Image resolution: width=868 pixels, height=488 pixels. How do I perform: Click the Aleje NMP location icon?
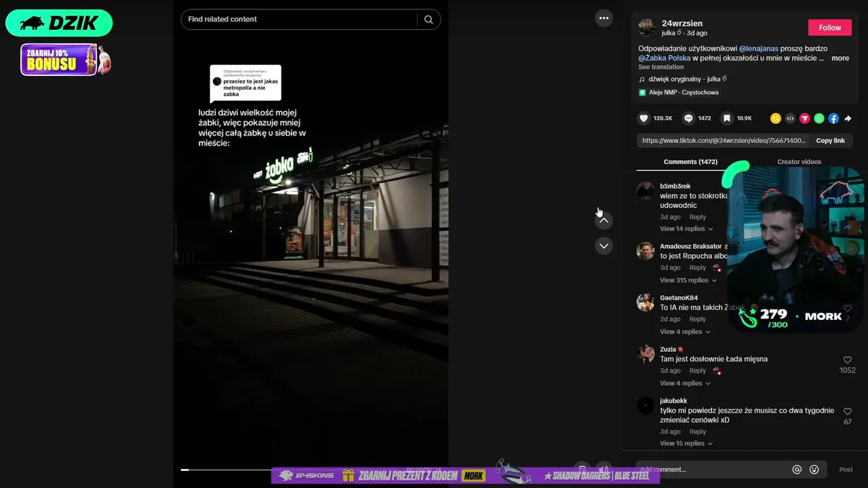[x=642, y=92]
